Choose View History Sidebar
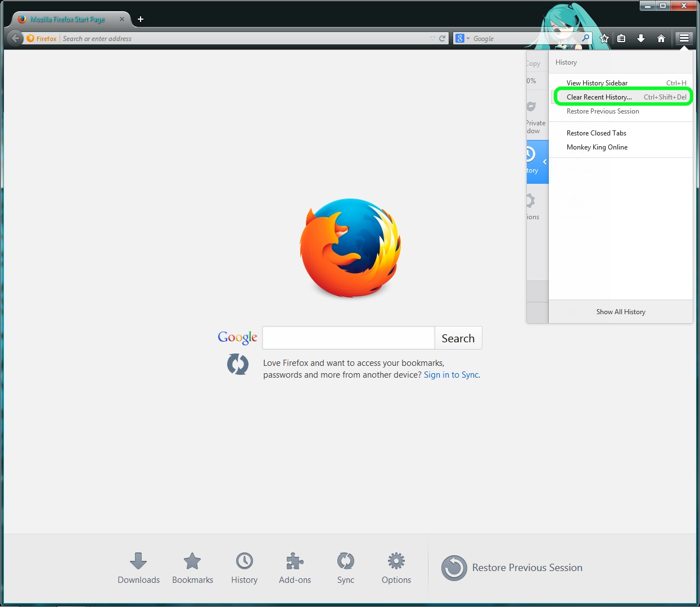The image size is (700, 607). point(597,83)
